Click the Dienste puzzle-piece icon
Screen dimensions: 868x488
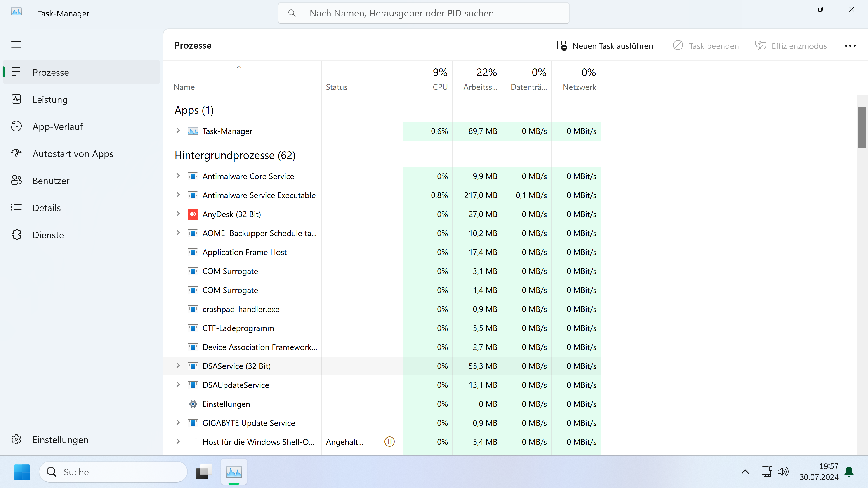(x=16, y=235)
